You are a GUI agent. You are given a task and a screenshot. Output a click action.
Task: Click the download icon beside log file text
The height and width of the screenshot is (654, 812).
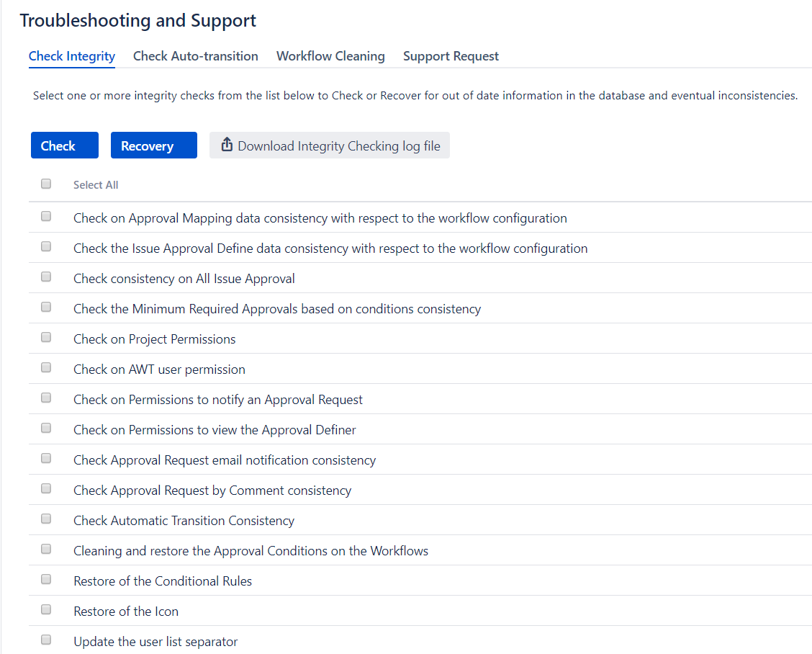pyautogui.click(x=227, y=145)
